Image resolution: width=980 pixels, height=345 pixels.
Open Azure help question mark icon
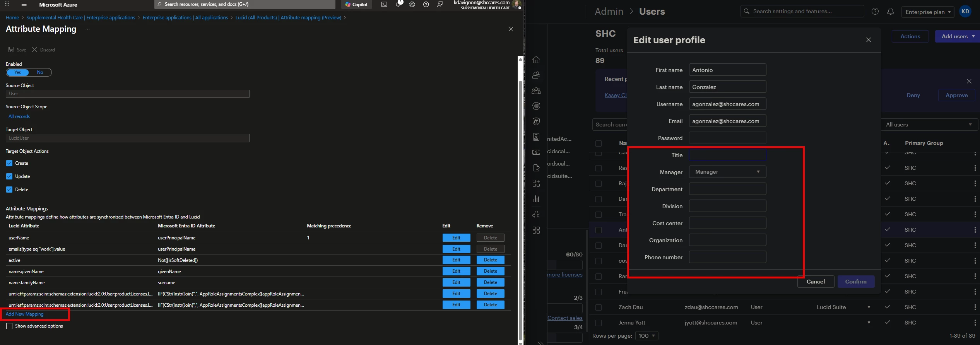426,5
